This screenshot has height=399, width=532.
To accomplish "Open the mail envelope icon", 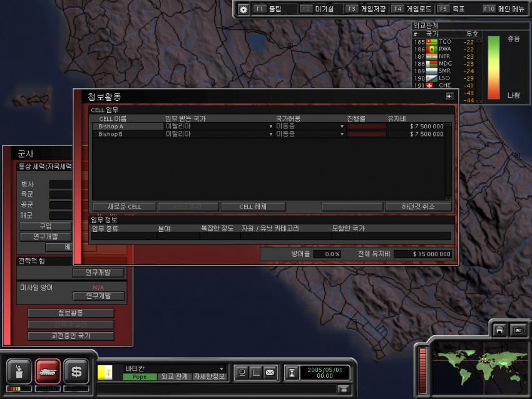I will [x=270, y=373].
